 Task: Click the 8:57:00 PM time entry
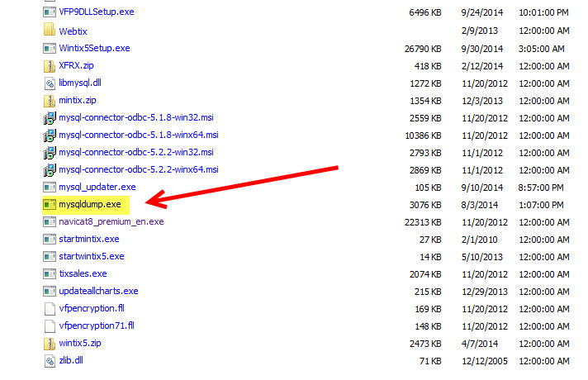click(x=541, y=188)
